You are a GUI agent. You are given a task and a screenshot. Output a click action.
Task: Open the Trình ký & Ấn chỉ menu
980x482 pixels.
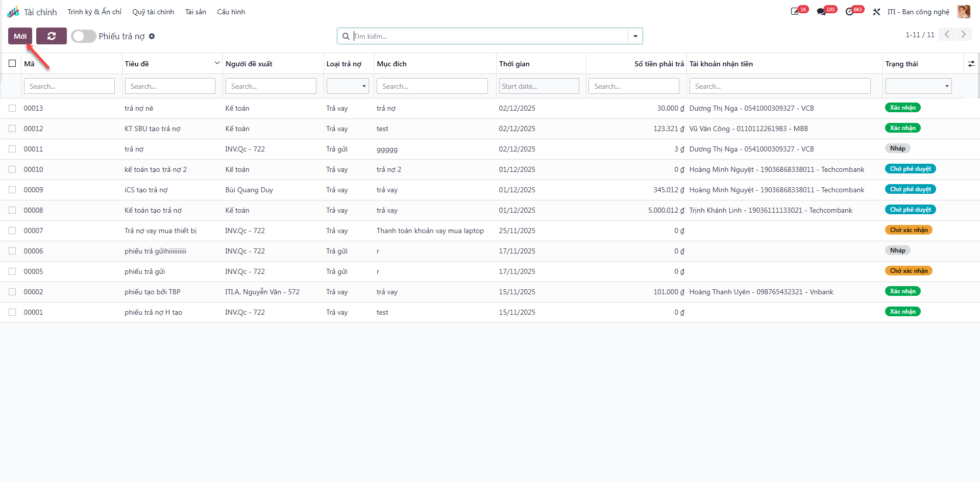(94, 12)
